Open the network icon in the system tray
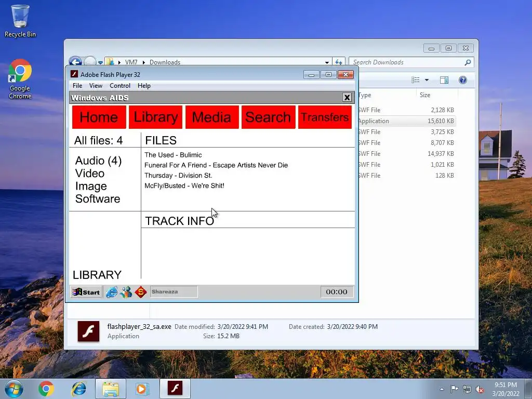 click(x=467, y=389)
